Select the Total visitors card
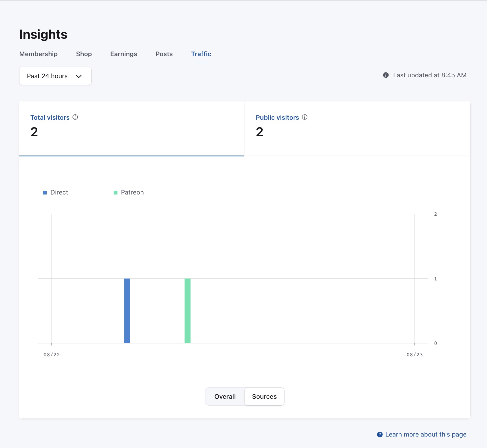Viewport: 487px width, 448px height. [131, 129]
